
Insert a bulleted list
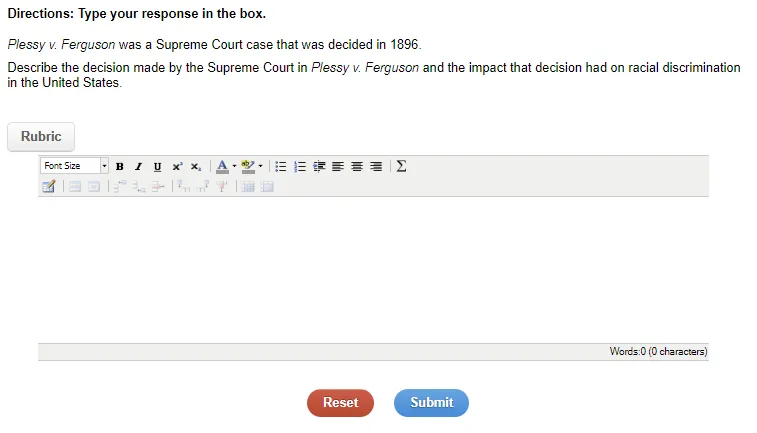280,167
